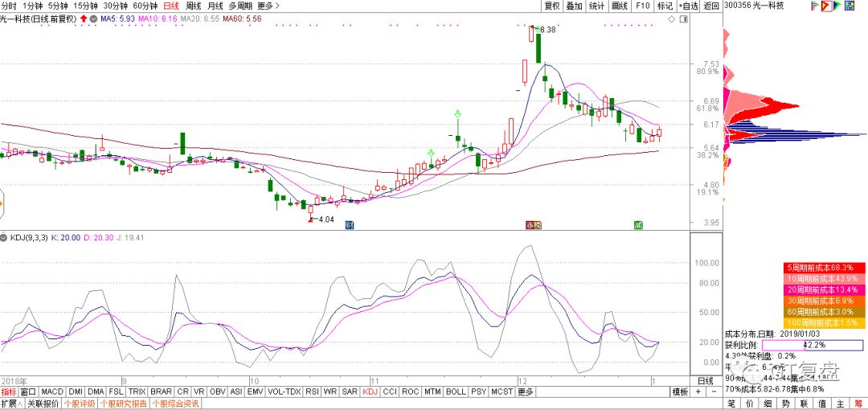Screen dimensions: 868x410
Task: Click the red up arrow beside 光一科技 title
Action: point(84,18)
